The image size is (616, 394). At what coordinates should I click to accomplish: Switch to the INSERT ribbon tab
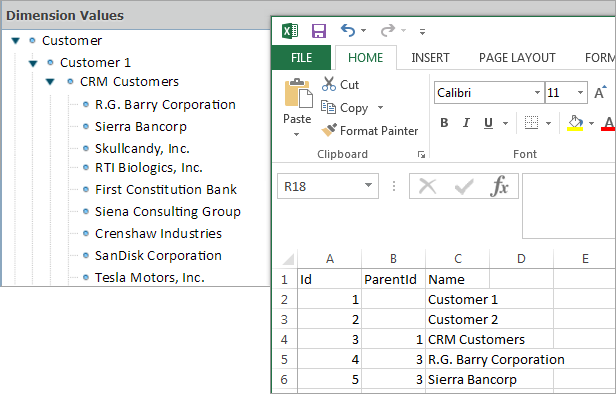tap(430, 58)
